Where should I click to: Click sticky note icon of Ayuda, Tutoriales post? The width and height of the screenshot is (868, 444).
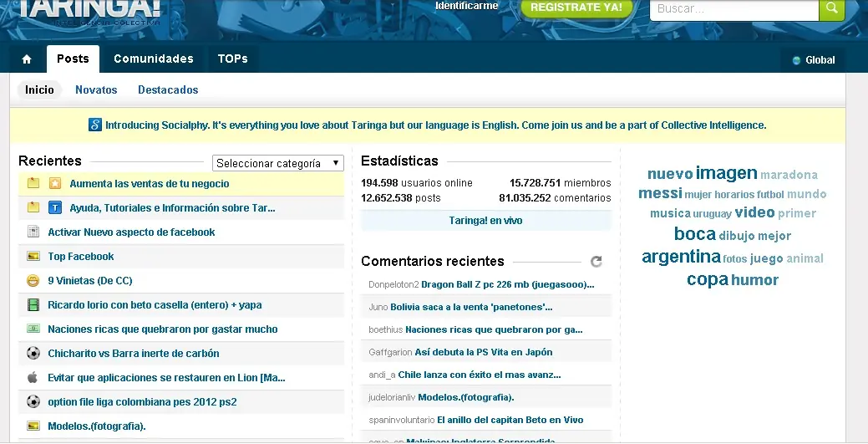click(x=33, y=207)
